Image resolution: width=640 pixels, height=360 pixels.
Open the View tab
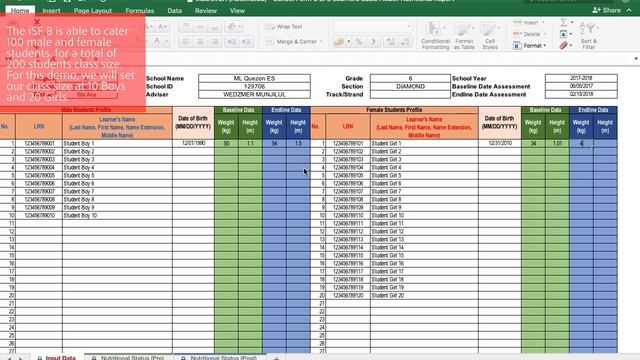237,11
